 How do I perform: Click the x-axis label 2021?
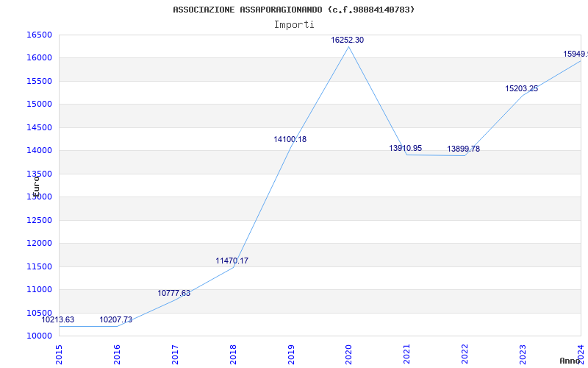[x=406, y=355]
